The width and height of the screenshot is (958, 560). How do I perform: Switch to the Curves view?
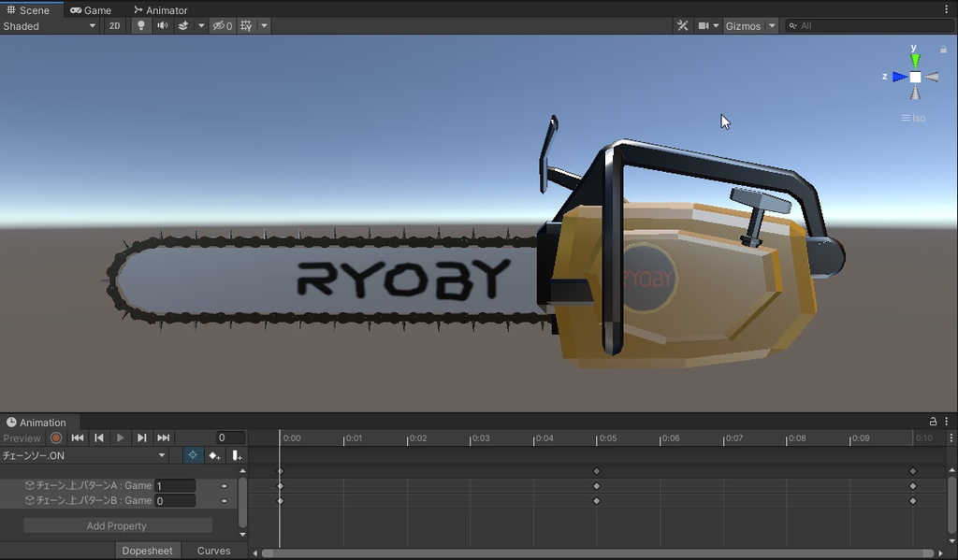[x=213, y=551]
